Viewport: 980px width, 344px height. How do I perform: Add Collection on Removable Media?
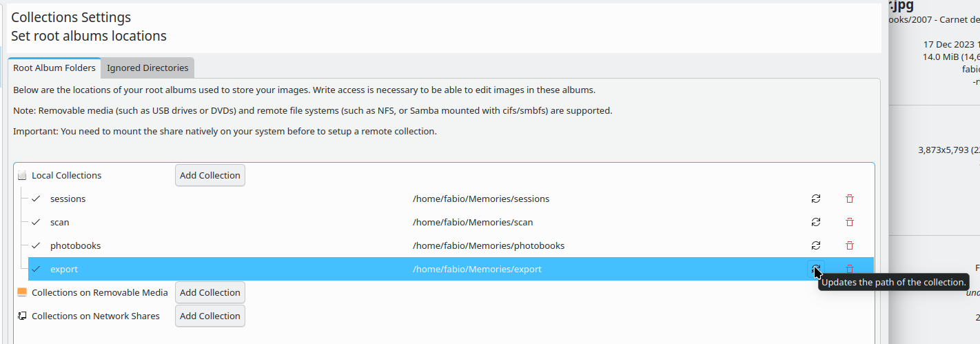point(210,292)
